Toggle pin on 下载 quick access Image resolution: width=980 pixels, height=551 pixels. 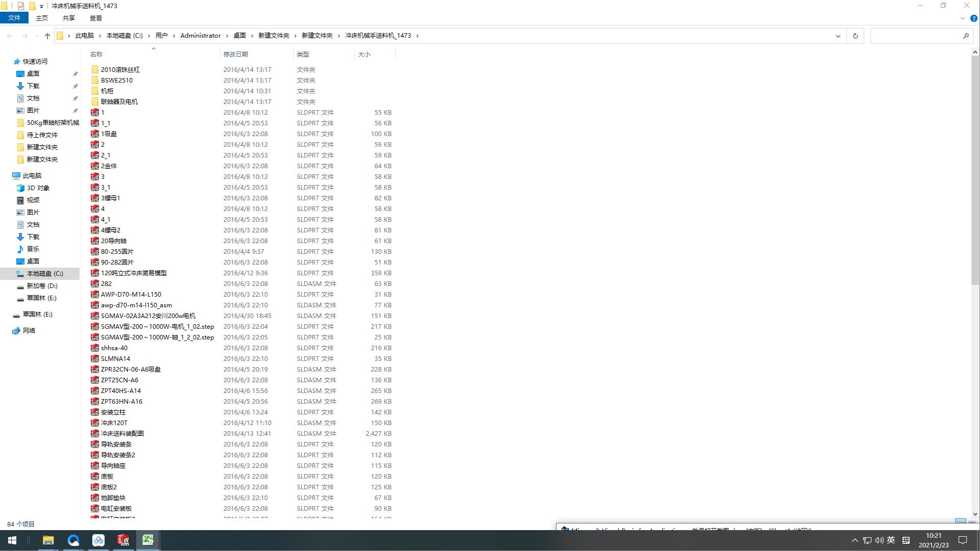click(x=75, y=86)
